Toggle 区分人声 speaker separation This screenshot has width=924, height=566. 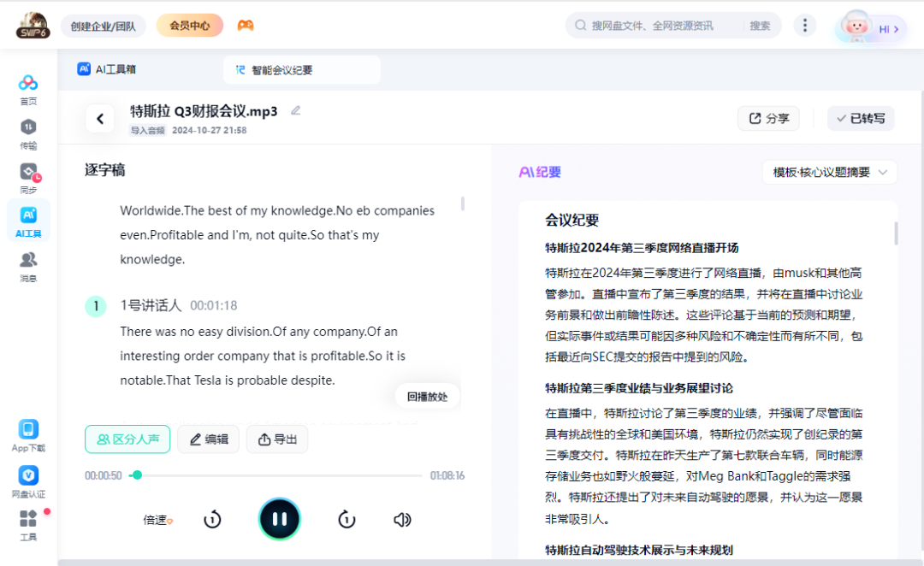(127, 439)
